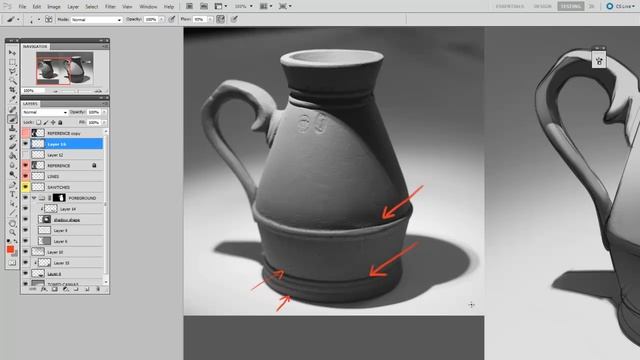Hide the selected Layer 16
Viewport: 640px width, 360px height.
click(26, 144)
